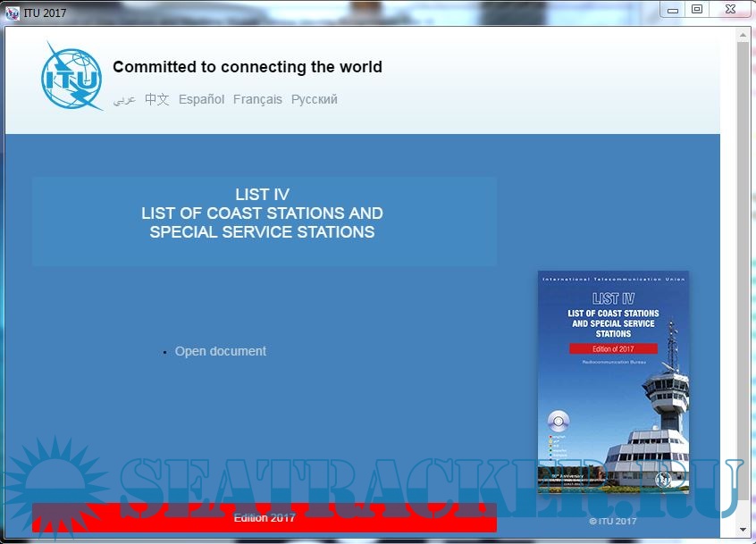
Task: Click the red Edition 2017 bar
Action: pos(265,518)
